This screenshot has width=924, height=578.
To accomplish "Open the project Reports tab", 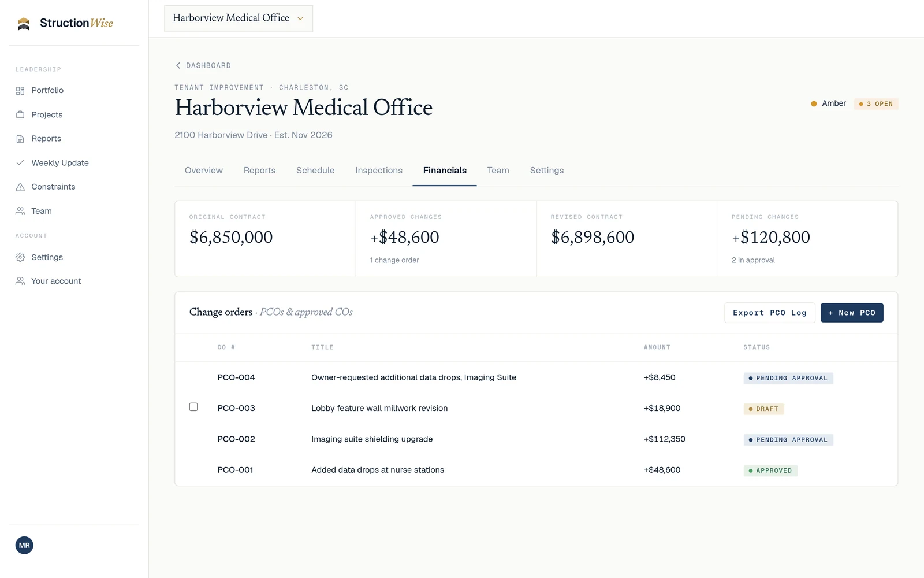I will [x=259, y=171].
